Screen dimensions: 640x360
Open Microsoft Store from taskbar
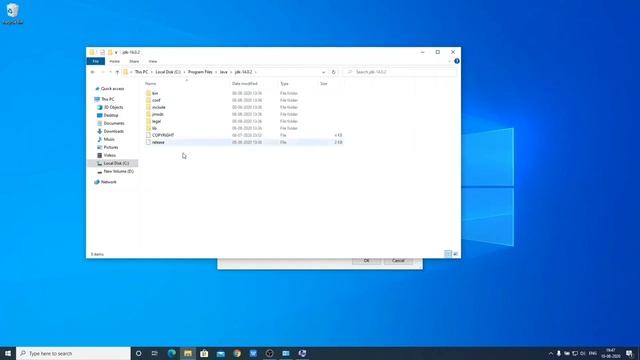[x=204, y=353]
